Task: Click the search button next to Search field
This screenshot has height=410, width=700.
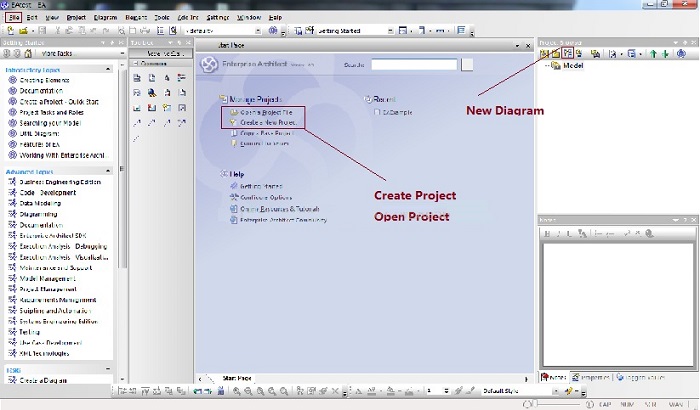Action: pos(467,65)
